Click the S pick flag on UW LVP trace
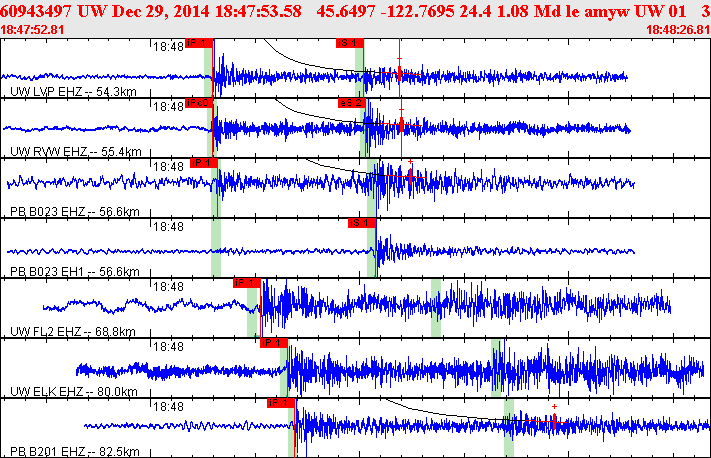This screenshot has width=711, height=458. (350, 44)
